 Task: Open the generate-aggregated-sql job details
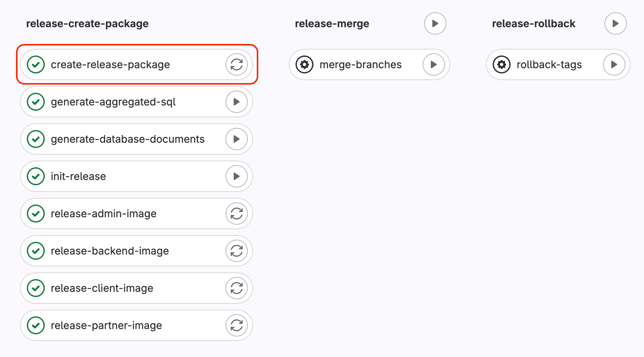pyautogui.click(x=113, y=102)
